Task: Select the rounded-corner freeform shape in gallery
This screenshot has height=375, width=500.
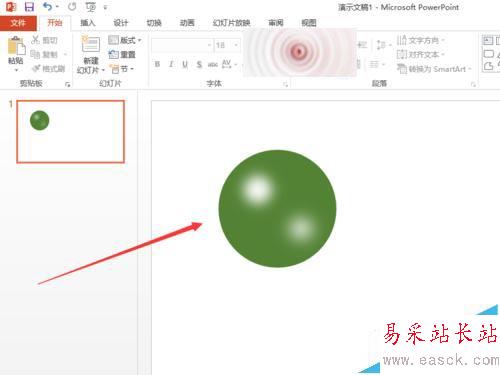Action: pyautogui.click(x=488, y=66)
